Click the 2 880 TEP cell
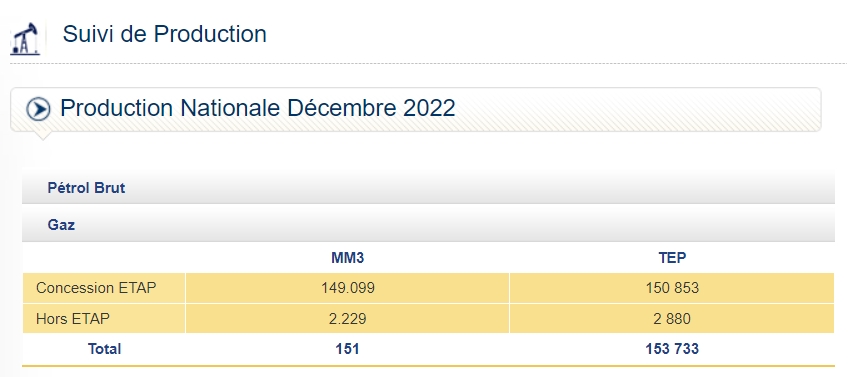Viewport: 856px width, 377px height. pyautogui.click(x=672, y=319)
